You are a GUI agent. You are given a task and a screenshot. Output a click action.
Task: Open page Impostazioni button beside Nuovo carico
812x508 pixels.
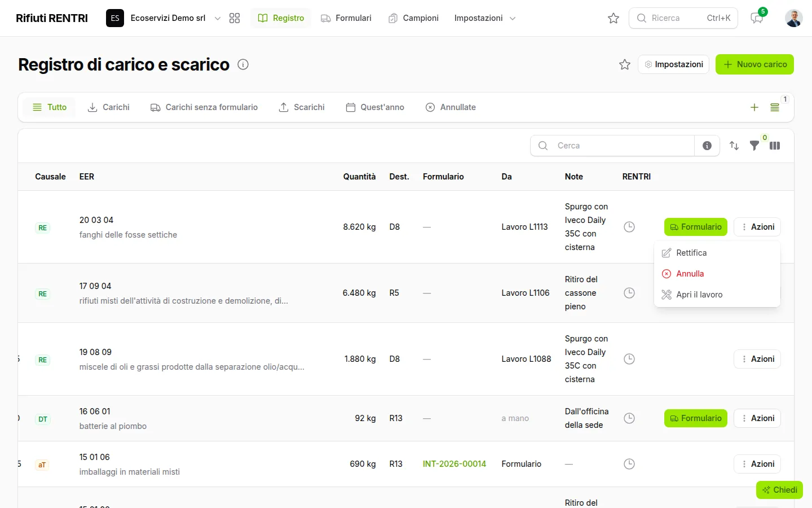674,64
